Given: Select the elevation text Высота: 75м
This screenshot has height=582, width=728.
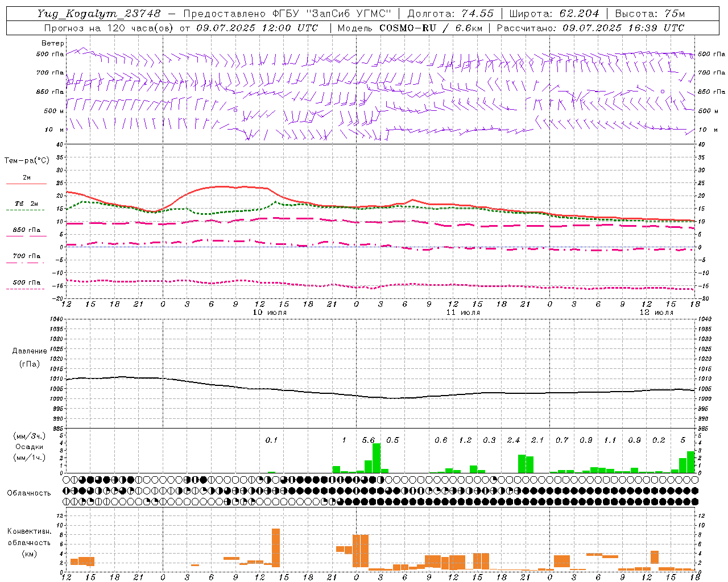Looking at the screenshot, I should (x=650, y=14).
